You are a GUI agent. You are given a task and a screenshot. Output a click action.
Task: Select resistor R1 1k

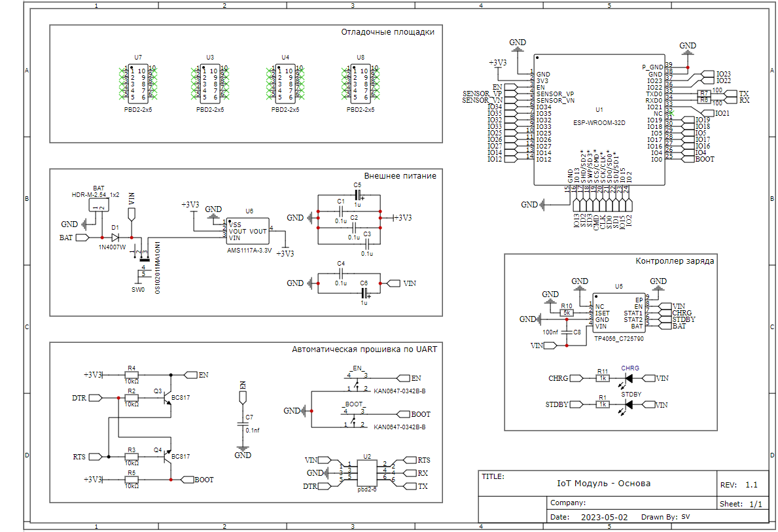pyautogui.click(x=603, y=404)
